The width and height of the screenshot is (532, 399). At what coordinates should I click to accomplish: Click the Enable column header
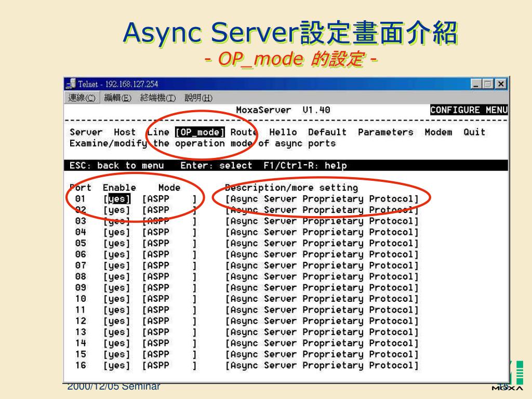(119, 188)
